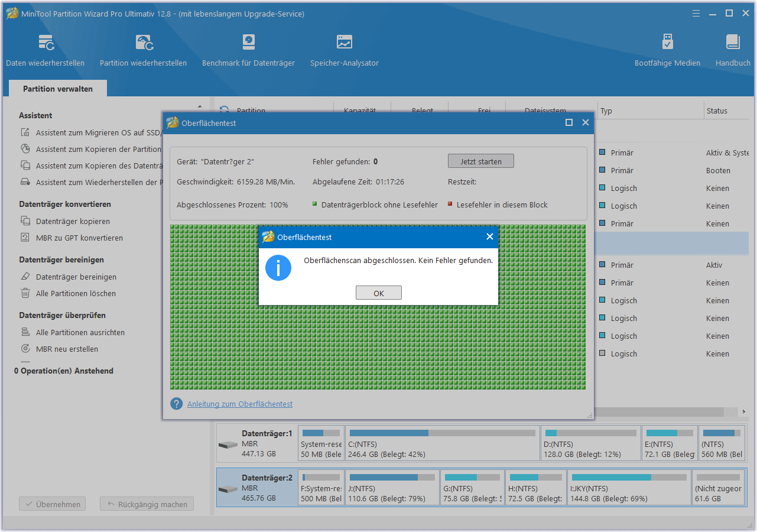This screenshot has width=757, height=532.
Task: Open the Handbuch manual
Action: (x=733, y=50)
